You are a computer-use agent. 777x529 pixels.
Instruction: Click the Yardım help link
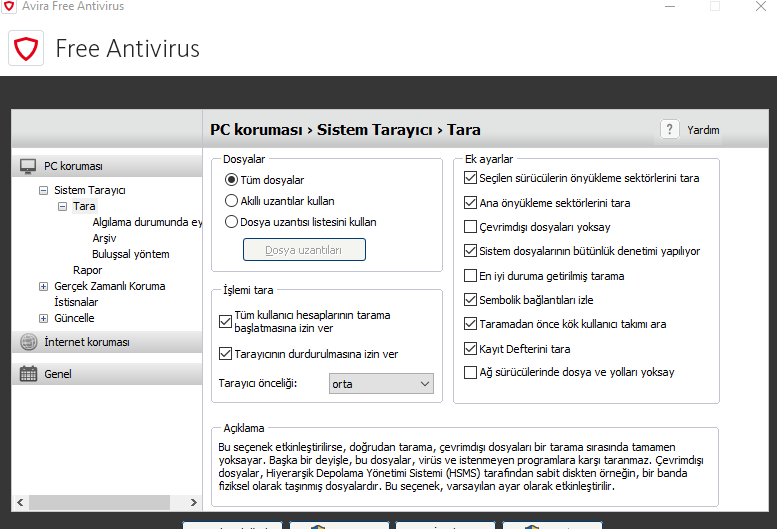(703, 130)
